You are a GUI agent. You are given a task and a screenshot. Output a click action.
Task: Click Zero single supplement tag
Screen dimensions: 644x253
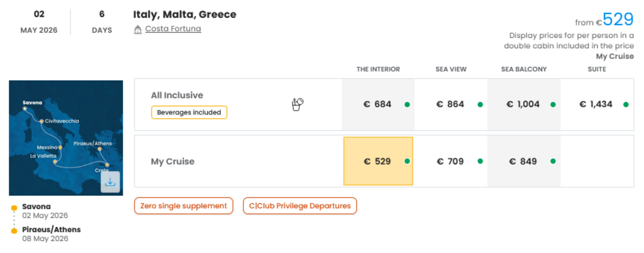point(183,206)
